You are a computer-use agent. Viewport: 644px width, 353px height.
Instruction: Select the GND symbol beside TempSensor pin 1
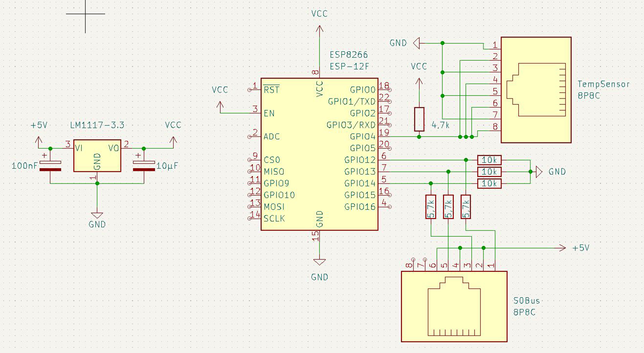tap(416, 43)
